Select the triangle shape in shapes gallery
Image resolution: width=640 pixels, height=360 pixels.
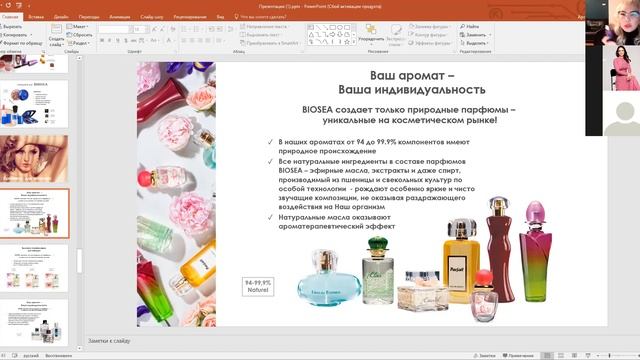click(x=311, y=35)
